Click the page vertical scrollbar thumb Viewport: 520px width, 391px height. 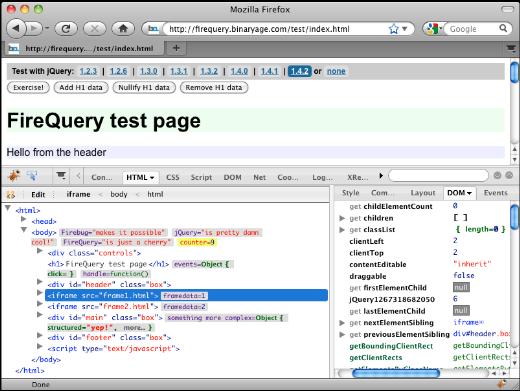click(514, 71)
